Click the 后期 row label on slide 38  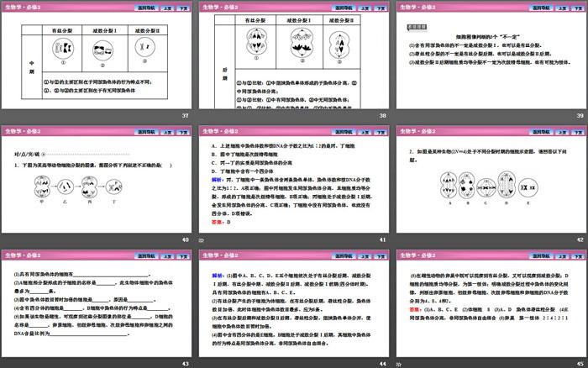[x=225, y=74]
